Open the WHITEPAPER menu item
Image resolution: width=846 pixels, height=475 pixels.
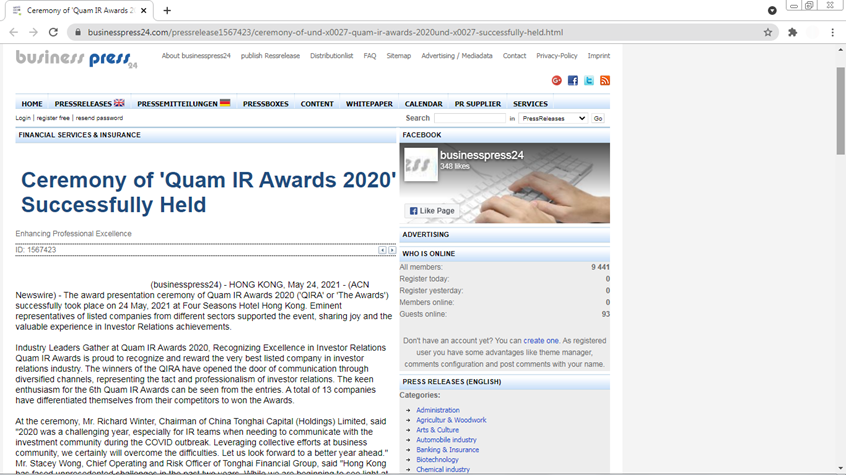[369, 104]
